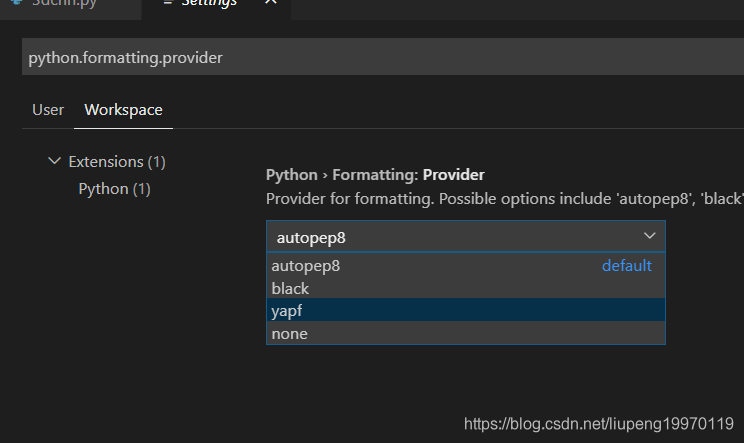
Task: Collapse the Extensions tree chevron
Action: click(55, 161)
